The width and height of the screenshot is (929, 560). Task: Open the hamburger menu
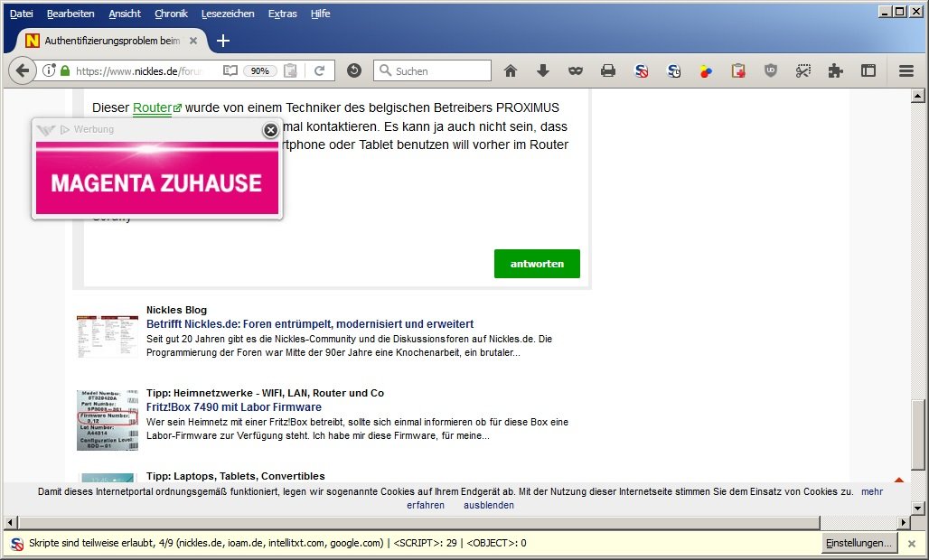[906, 71]
